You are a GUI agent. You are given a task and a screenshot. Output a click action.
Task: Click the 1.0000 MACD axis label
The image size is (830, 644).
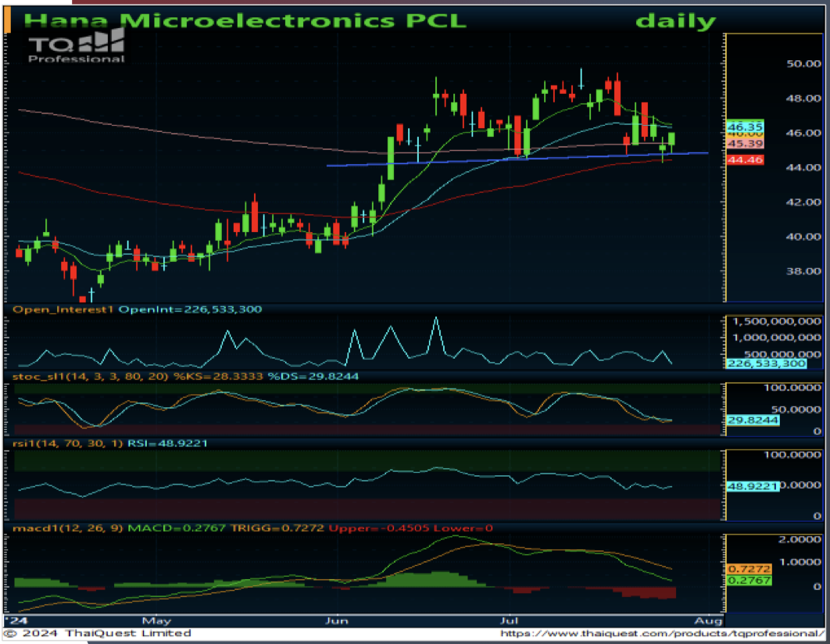tap(800, 562)
